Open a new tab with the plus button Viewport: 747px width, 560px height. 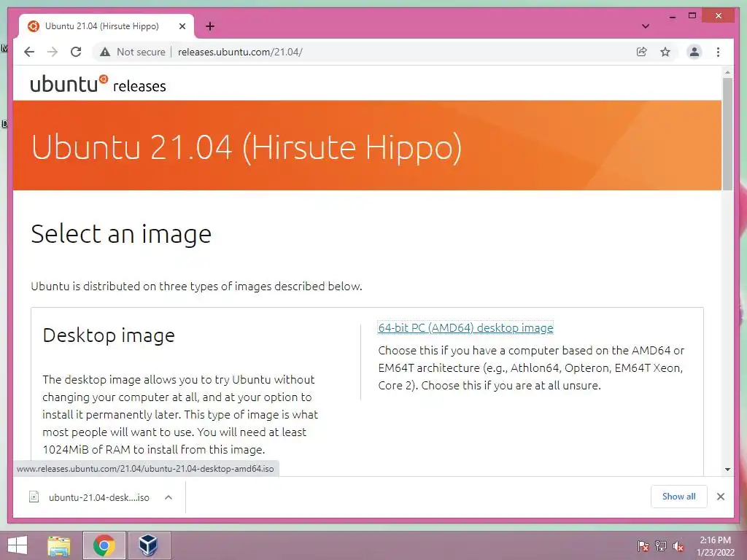pos(210,26)
